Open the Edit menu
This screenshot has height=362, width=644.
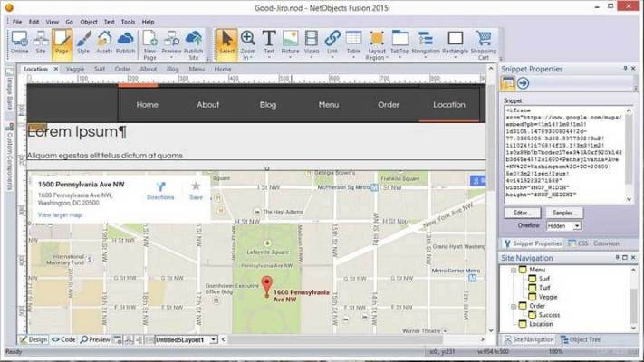(x=34, y=22)
